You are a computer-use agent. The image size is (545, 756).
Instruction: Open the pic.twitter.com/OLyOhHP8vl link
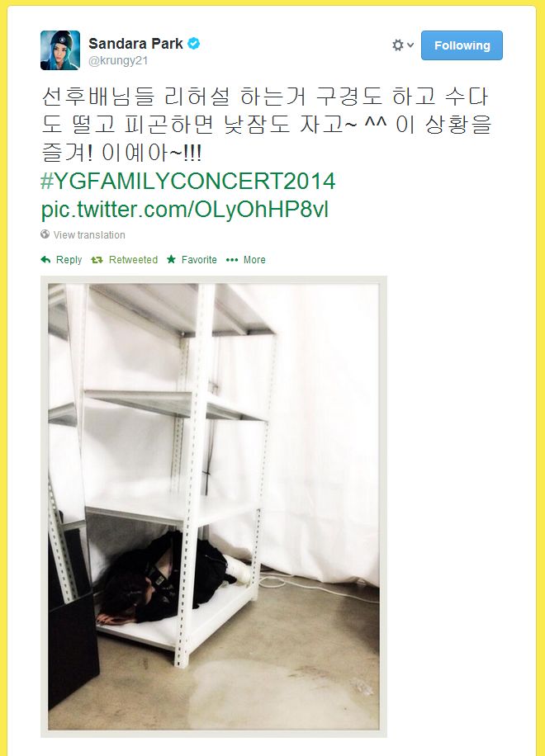[x=185, y=210]
